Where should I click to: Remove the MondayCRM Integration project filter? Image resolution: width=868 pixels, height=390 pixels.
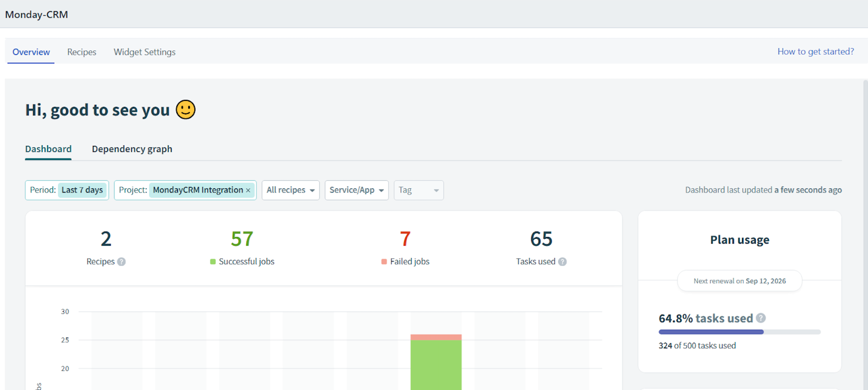[248, 190]
